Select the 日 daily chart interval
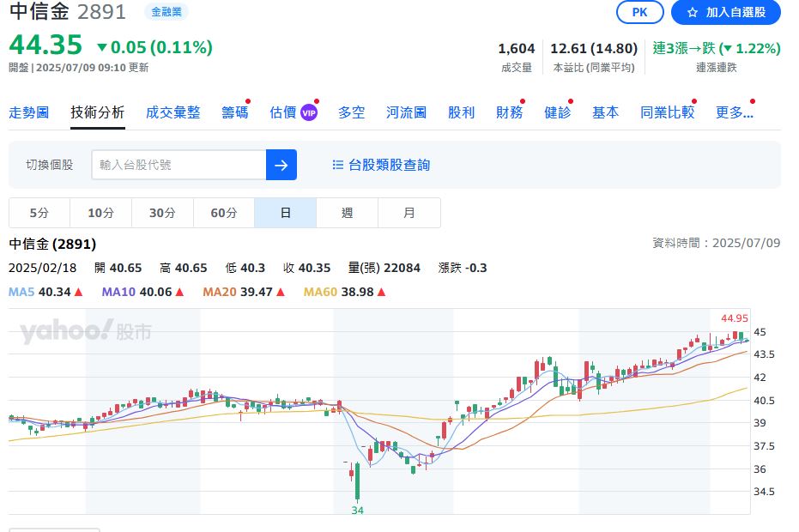The width and height of the screenshot is (799, 532). coord(285,213)
